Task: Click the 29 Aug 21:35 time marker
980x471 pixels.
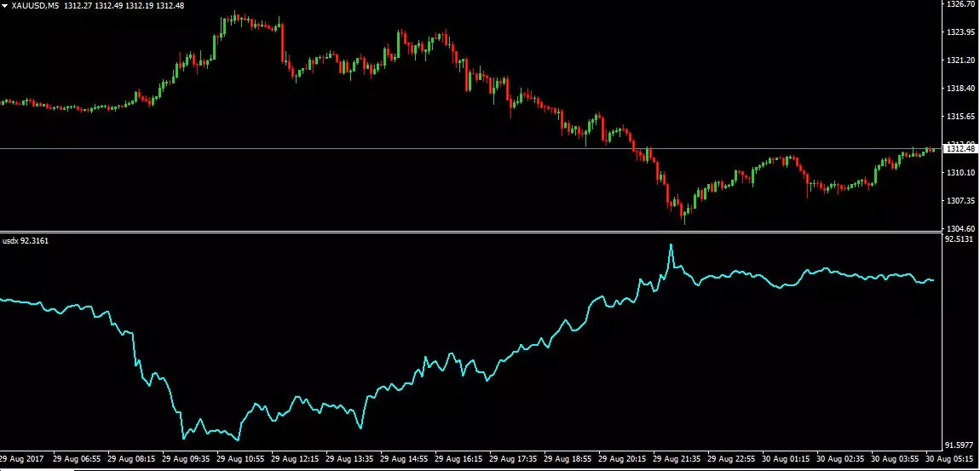Action: [677, 458]
